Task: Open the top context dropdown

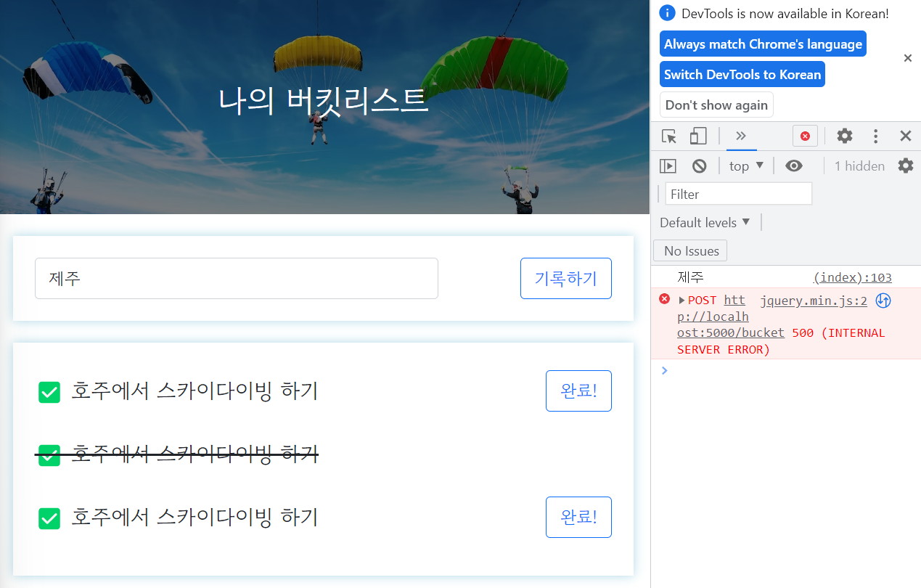Action: click(x=747, y=166)
